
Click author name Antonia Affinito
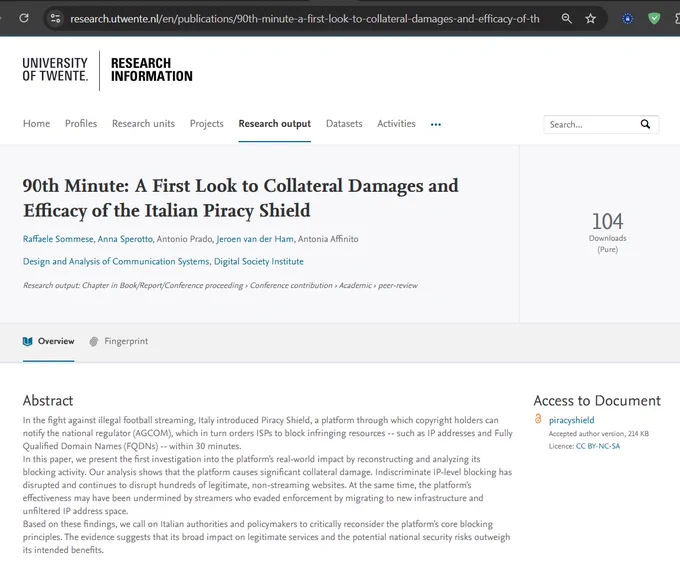(x=328, y=239)
